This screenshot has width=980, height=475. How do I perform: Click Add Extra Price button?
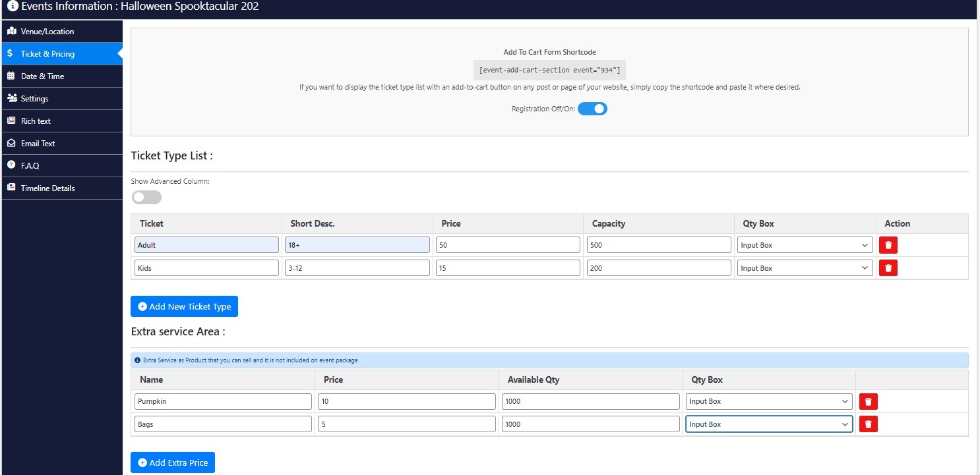pyautogui.click(x=173, y=462)
